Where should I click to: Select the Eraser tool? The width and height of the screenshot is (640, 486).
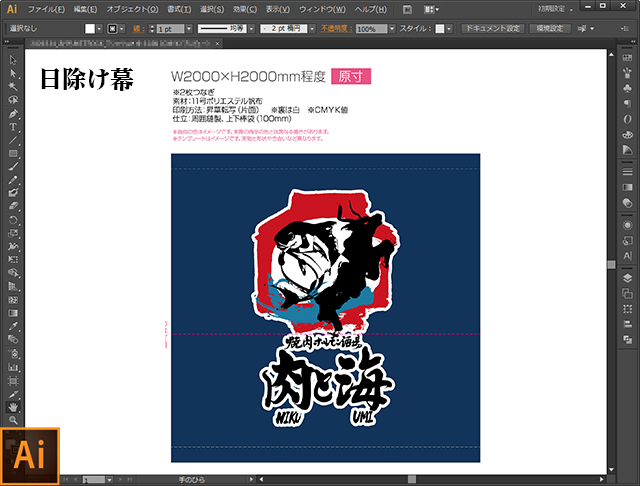point(13,206)
